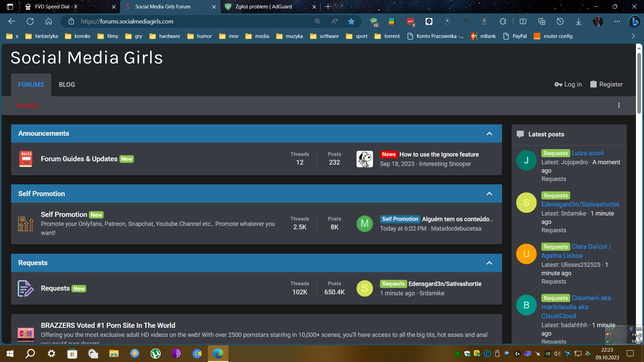Open uTorrent from the taskbar
Viewport: 644px width, 362px height.
pos(156,354)
